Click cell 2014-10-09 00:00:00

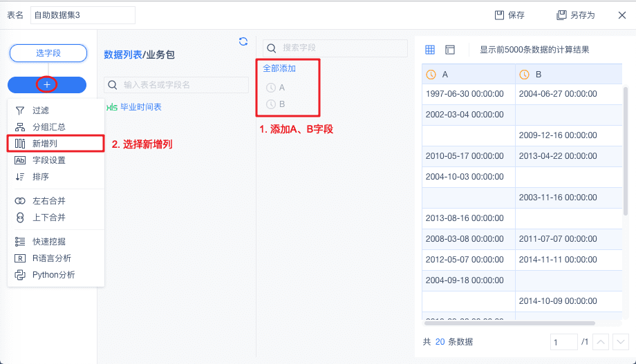point(569,300)
